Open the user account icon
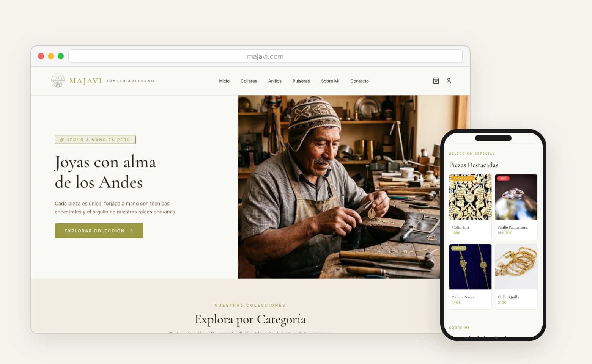Viewport: 592px width, 364px height. click(449, 81)
